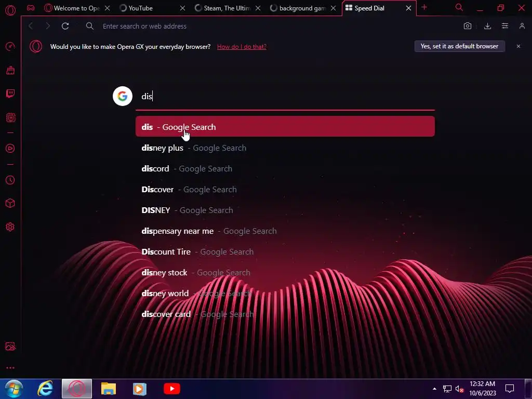The width and height of the screenshot is (532, 399).
Task: Open sidebar setup three-dots icon
Action: [10, 368]
